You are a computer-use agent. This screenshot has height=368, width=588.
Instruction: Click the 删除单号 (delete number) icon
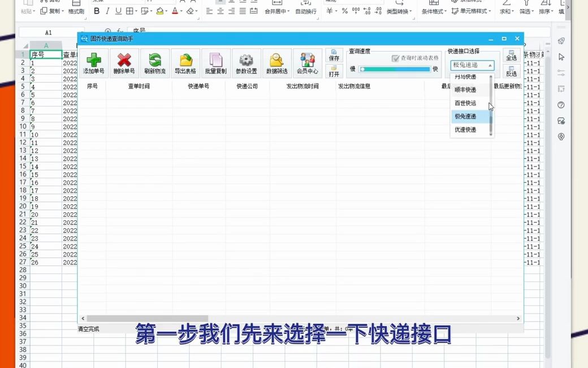pos(124,61)
